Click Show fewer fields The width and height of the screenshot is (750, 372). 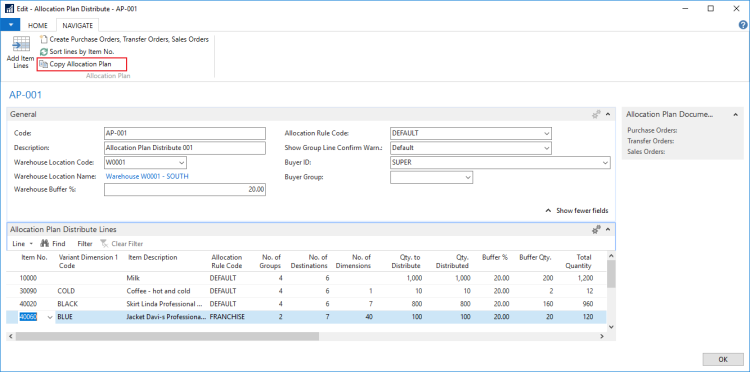coord(577,210)
